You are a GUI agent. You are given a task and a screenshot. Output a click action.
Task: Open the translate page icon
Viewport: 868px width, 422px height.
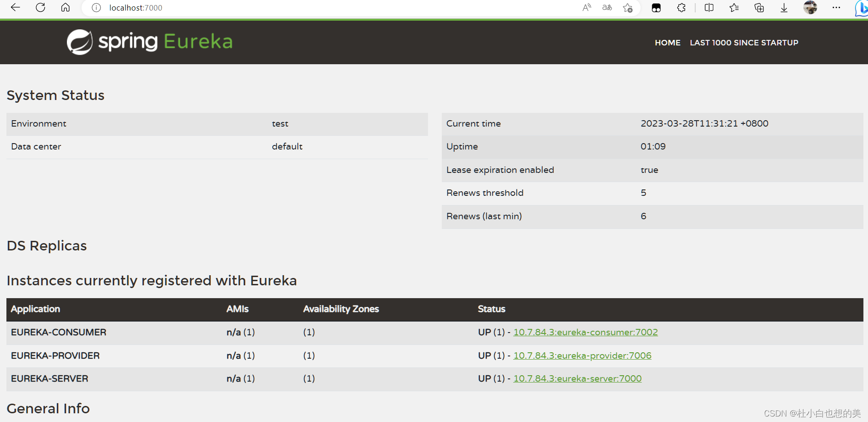pyautogui.click(x=607, y=8)
